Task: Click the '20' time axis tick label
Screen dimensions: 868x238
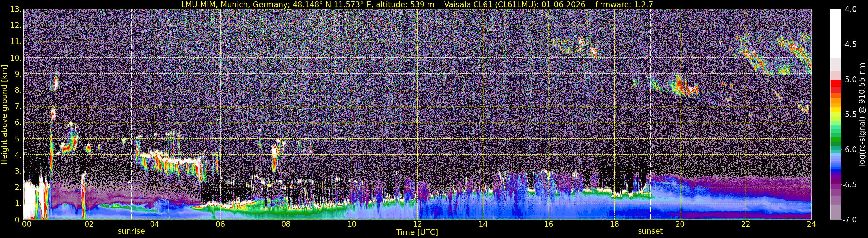Action: pyautogui.click(x=680, y=224)
